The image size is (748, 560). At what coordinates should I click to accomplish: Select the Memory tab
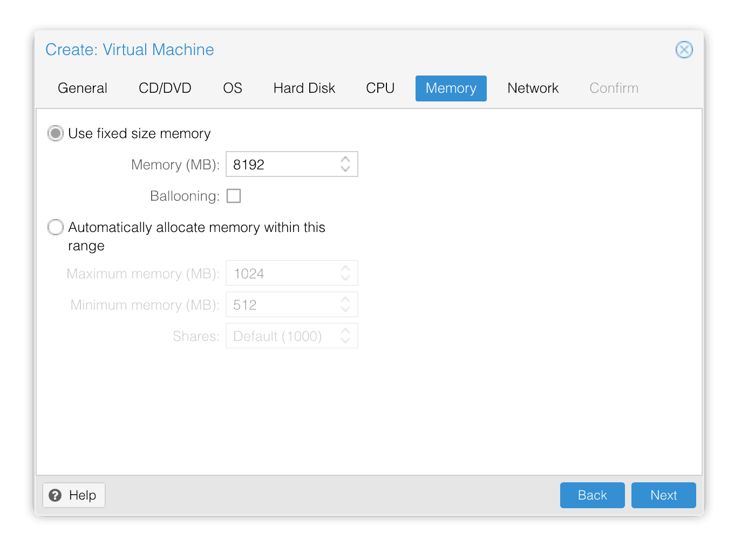click(x=451, y=88)
